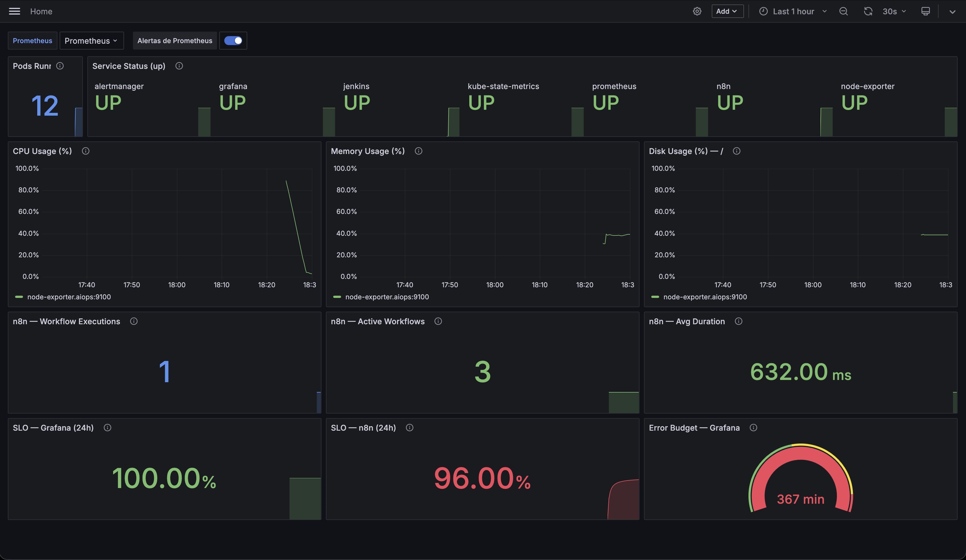Click the Home breadcrumb
The width and height of the screenshot is (966, 560).
coord(41,11)
